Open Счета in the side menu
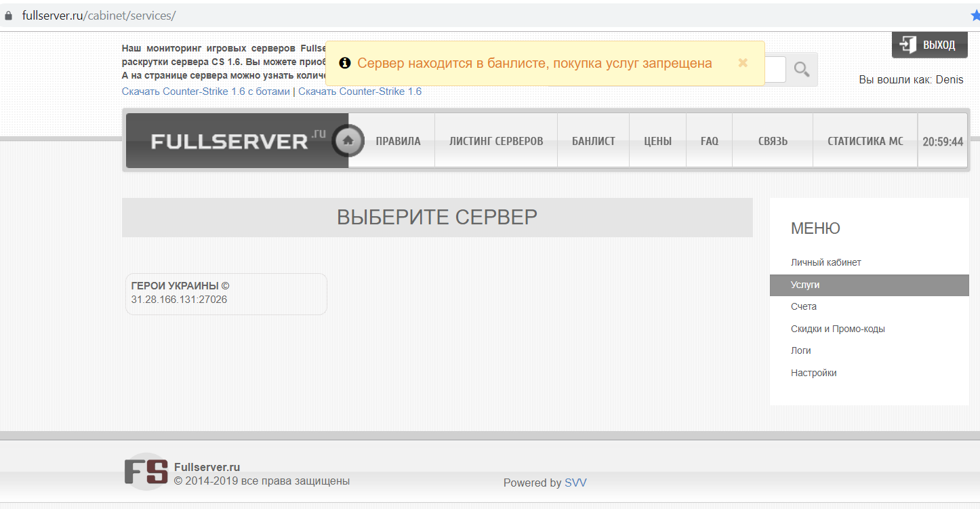The image size is (980, 509). pos(804,306)
